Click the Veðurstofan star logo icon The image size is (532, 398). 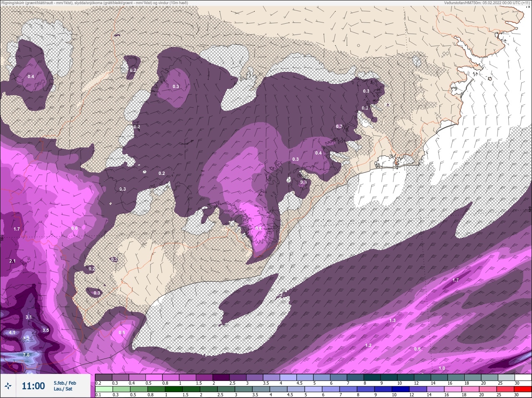coord(8,386)
